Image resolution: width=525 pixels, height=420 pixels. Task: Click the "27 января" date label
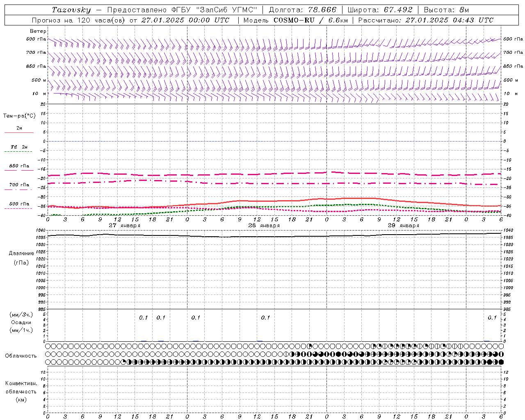(x=125, y=226)
